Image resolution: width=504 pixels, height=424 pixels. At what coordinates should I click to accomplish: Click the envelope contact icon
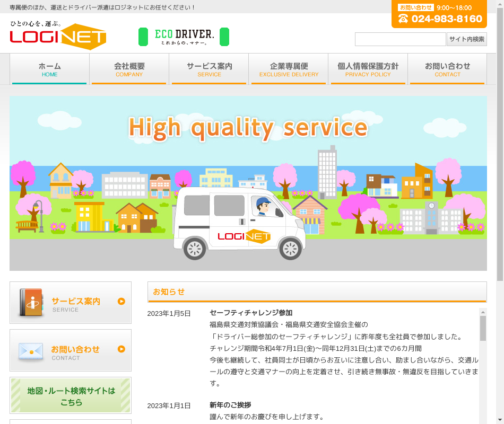point(31,351)
